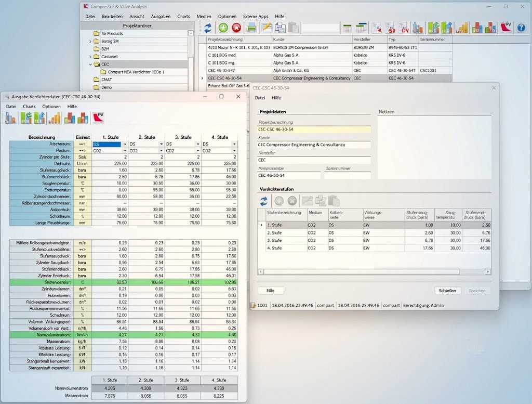Open Medien menu in main window
This screenshot has height=404, width=532.
pos(204,16)
